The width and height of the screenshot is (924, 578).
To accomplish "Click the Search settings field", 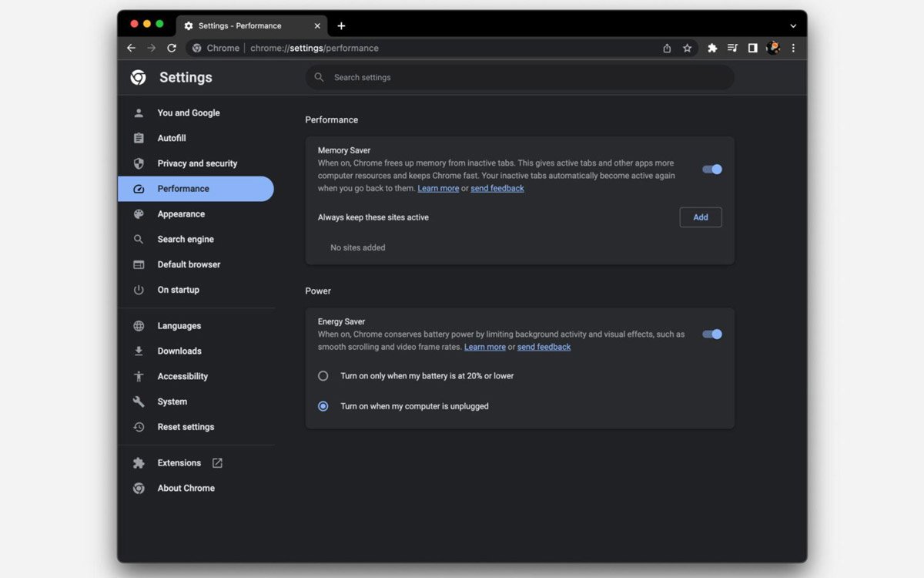I will [520, 77].
